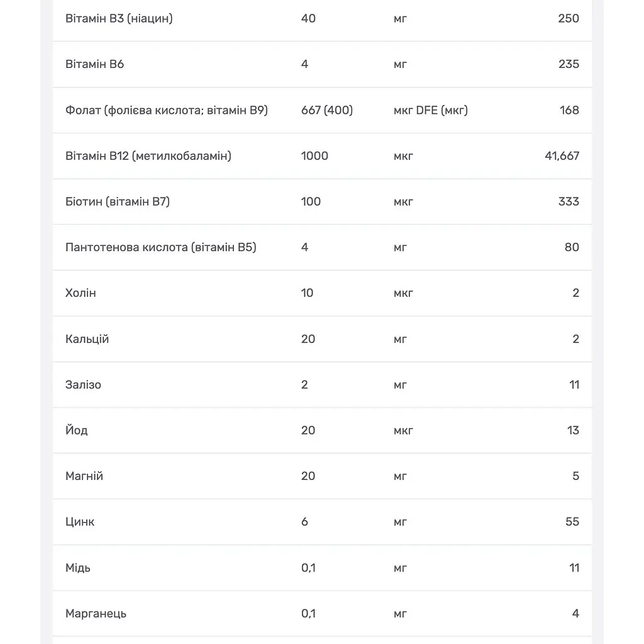
Task: Click the Магній nutrient name
Action: click(84, 475)
